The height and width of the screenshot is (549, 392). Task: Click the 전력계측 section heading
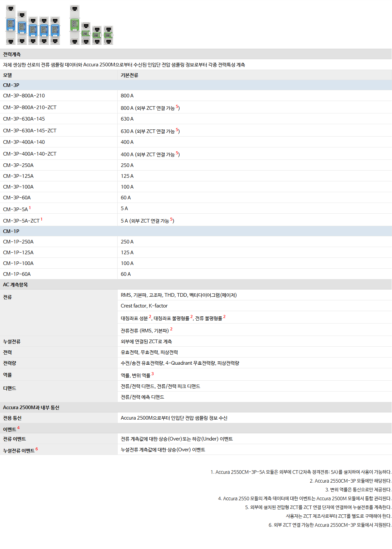pos(12,54)
